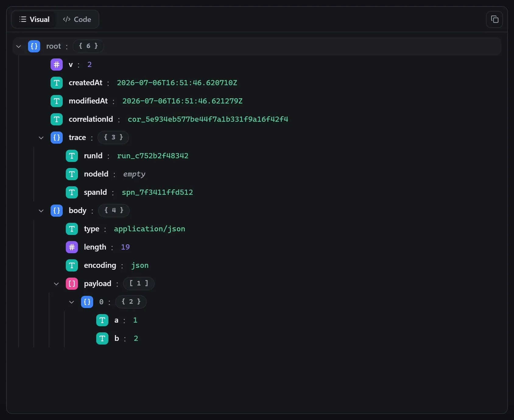Screen dimensions: 514x420
Task: Select the value 2 of key b
Action: (136, 338)
